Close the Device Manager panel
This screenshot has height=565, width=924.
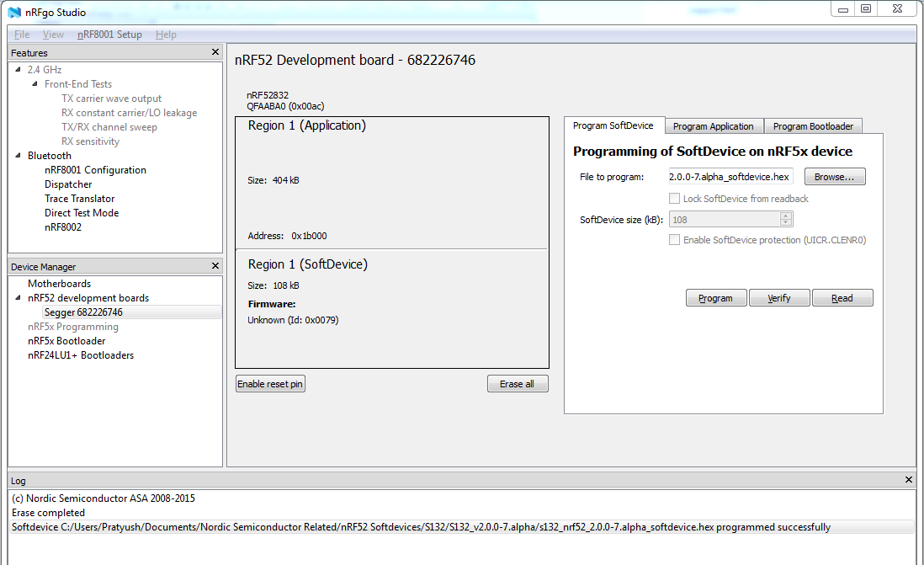click(215, 266)
